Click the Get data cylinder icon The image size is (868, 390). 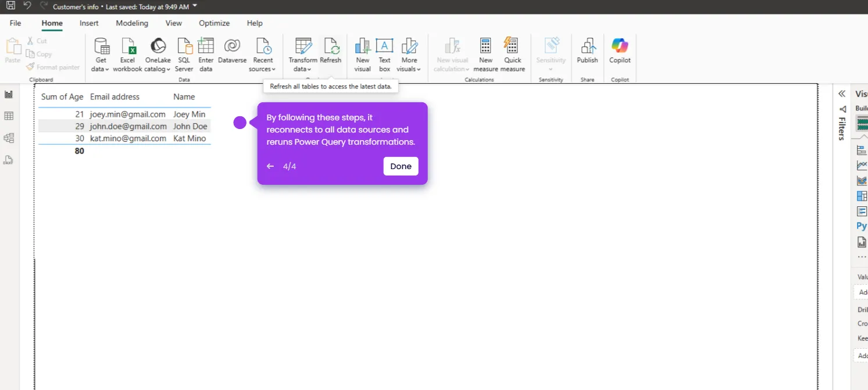[101, 46]
